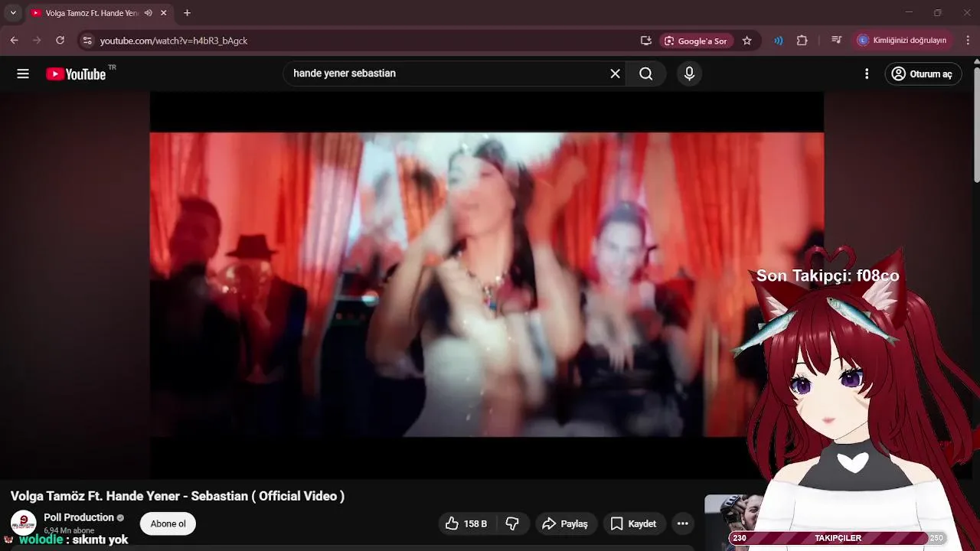Open more actions ellipsis under video
This screenshot has height=551, width=980.
tap(682, 523)
